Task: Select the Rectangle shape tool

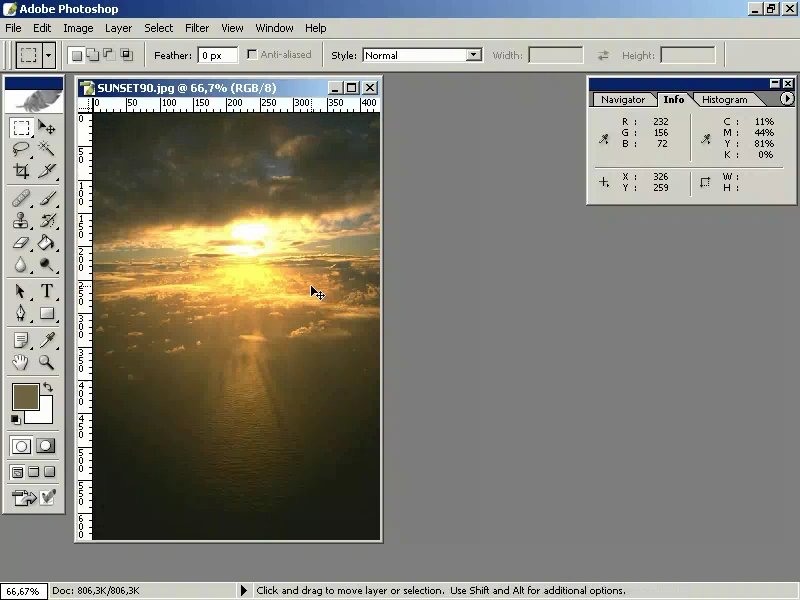Action: pos(46,313)
